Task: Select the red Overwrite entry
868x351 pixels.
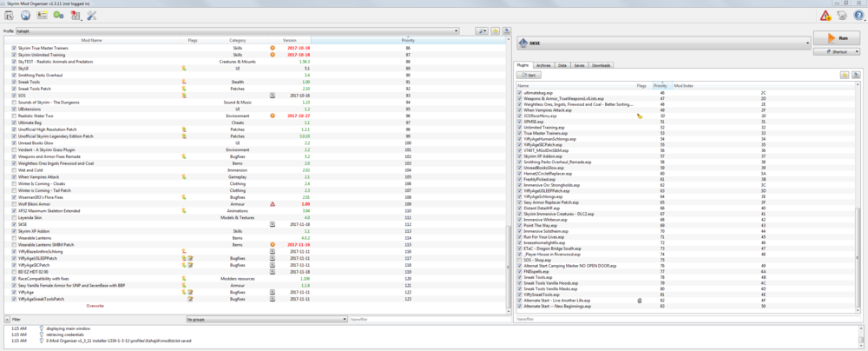Action: click(95, 306)
